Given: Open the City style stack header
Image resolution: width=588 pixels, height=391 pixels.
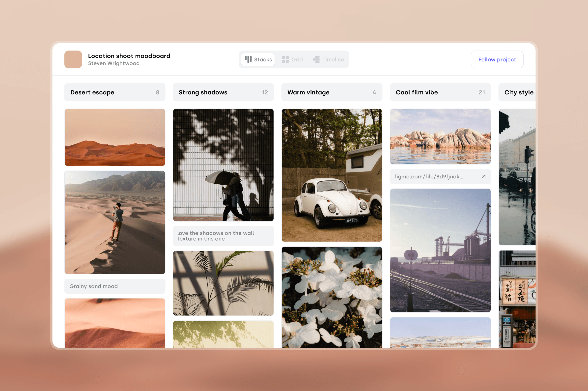Looking at the screenshot, I should click(518, 92).
